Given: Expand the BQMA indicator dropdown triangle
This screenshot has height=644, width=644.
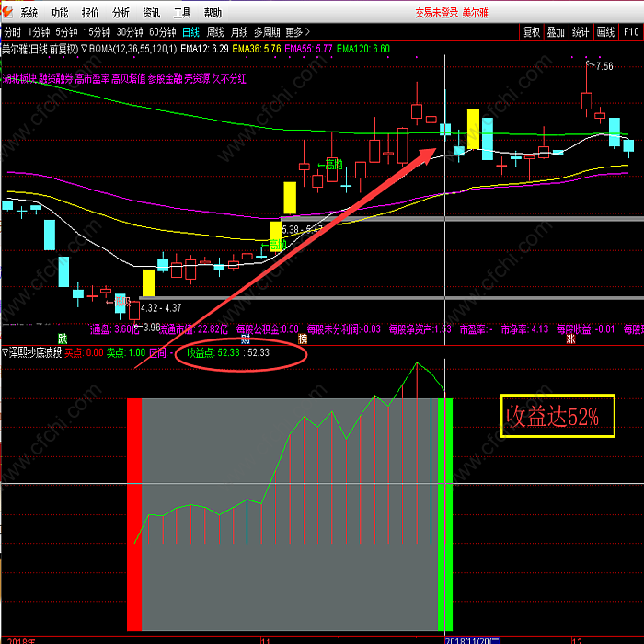Looking at the screenshot, I should coord(85,49).
